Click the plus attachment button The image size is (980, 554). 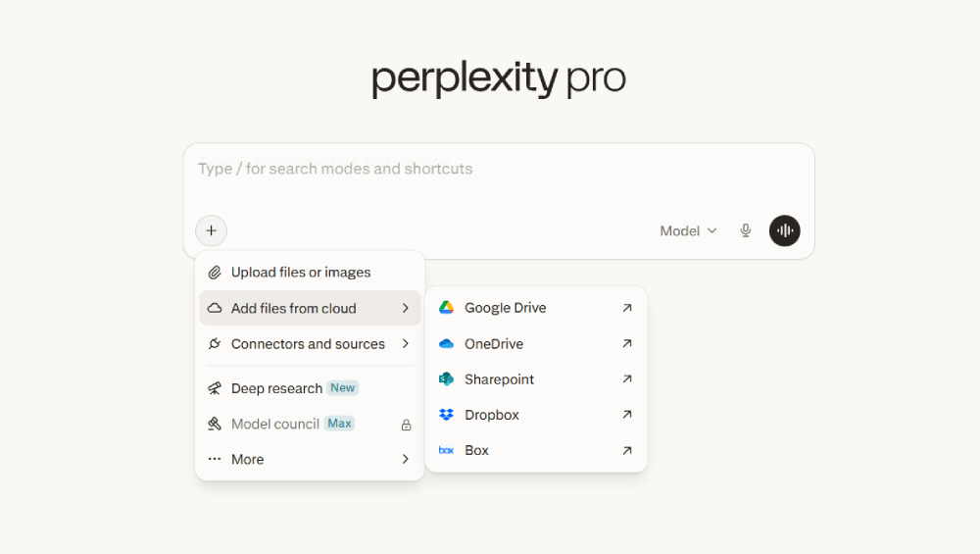[x=211, y=231]
